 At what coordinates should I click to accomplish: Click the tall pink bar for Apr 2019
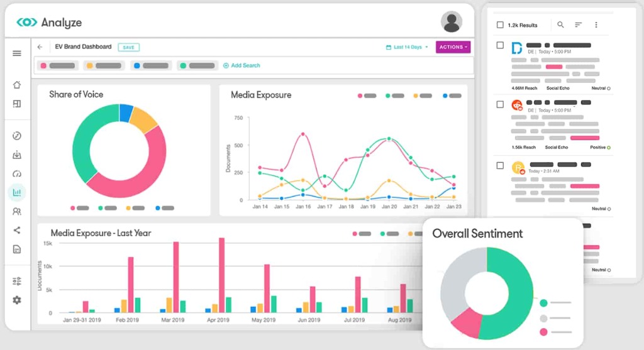click(x=222, y=275)
